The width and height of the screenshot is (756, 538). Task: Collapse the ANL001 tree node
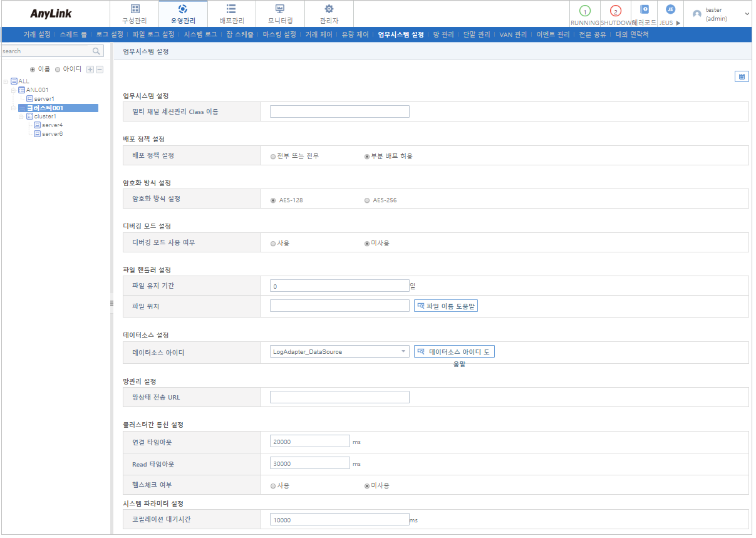(x=13, y=90)
